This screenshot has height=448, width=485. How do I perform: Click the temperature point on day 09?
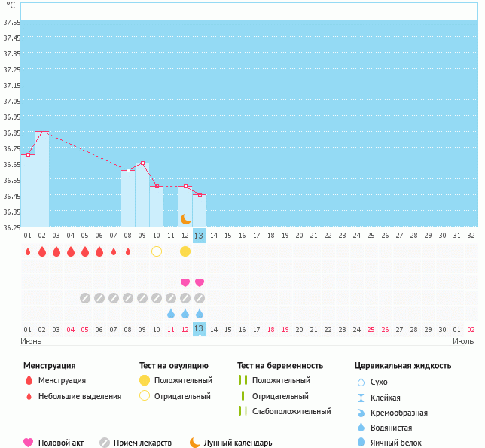pyautogui.click(x=142, y=163)
